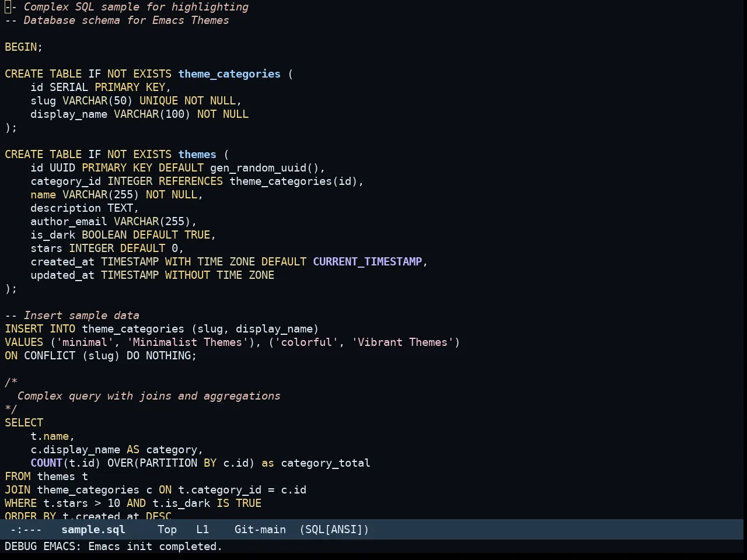
Task: Click on 'display_name VARCHAR(100) NOT NULL' line
Action: (x=139, y=114)
